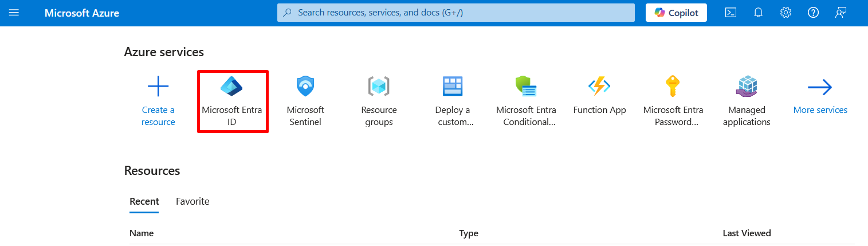Image resolution: width=868 pixels, height=246 pixels.
Task: Click the Microsoft Entra Password... label
Action: point(673,116)
